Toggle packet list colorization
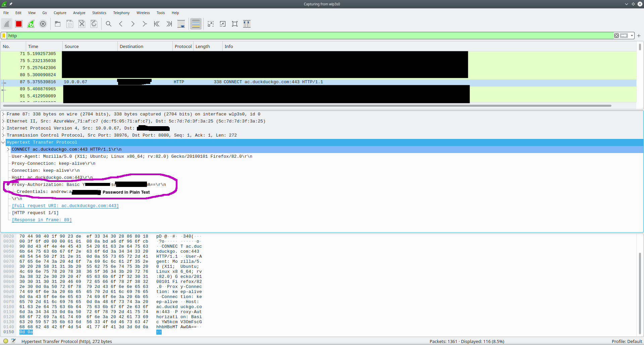This screenshot has width=644, height=345. pyautogui.click(x=196, y=24)
